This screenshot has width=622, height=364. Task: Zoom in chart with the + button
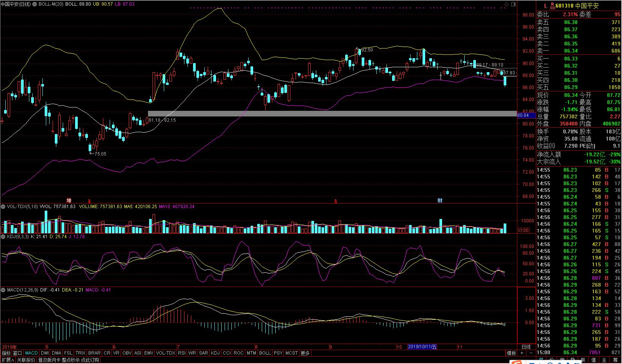pos(522,353)
